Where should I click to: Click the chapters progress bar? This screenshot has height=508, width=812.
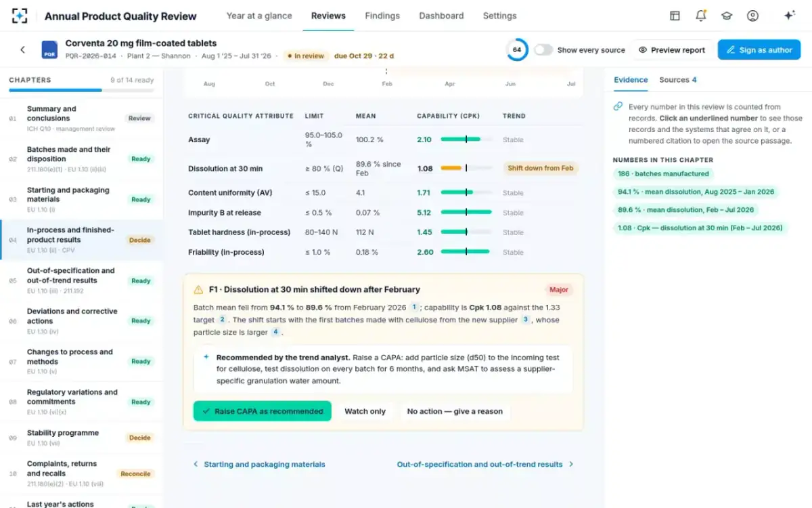click(81, 90)
